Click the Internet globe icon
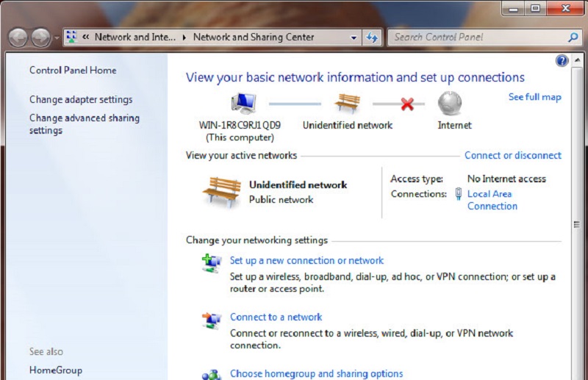The width and height of the screenshot is (588, 380). point(450,104)
